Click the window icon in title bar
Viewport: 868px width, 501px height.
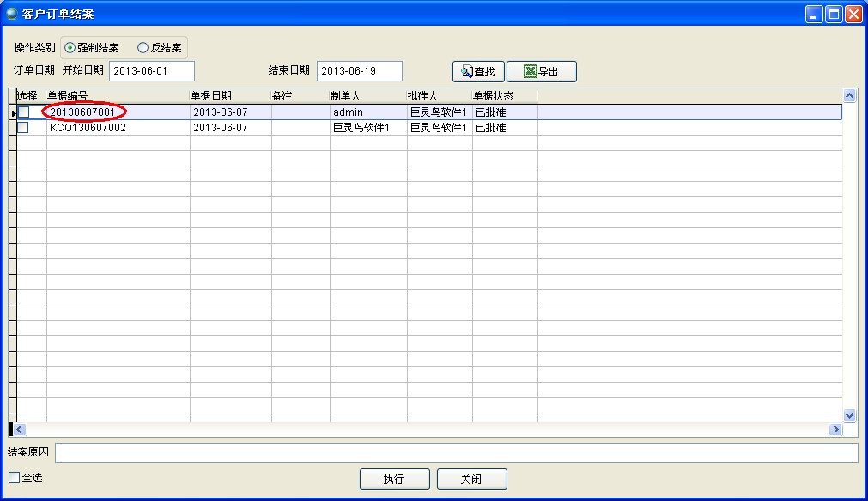point(12,14)
